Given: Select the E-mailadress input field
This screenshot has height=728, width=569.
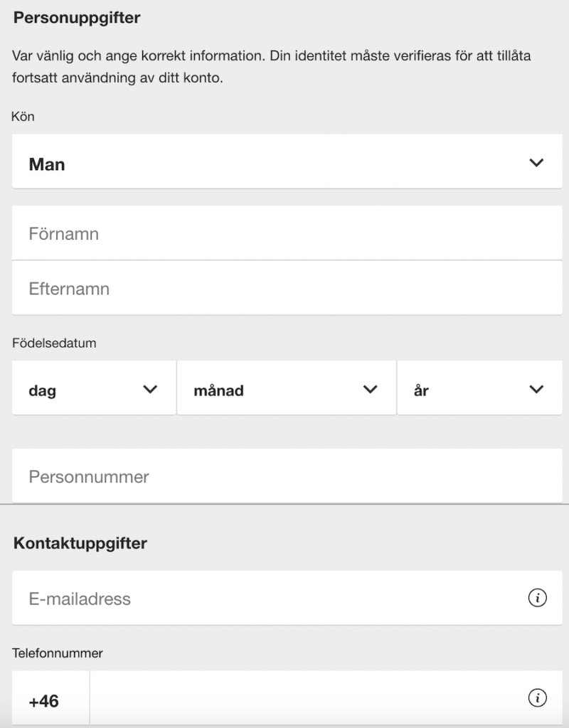Looking at the screenshot, I should (x=287, y=598).
